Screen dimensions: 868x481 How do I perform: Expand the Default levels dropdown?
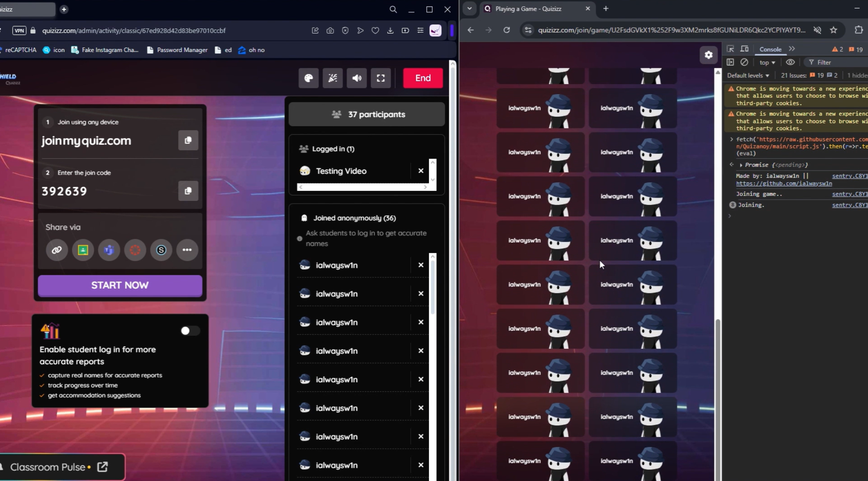pyautogui.click(x=747, y=75)
